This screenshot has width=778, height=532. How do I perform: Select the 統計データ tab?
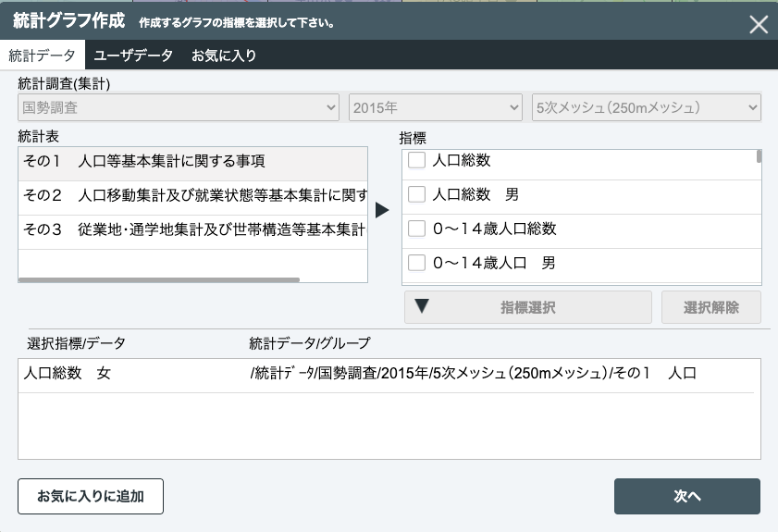[42, 56]
